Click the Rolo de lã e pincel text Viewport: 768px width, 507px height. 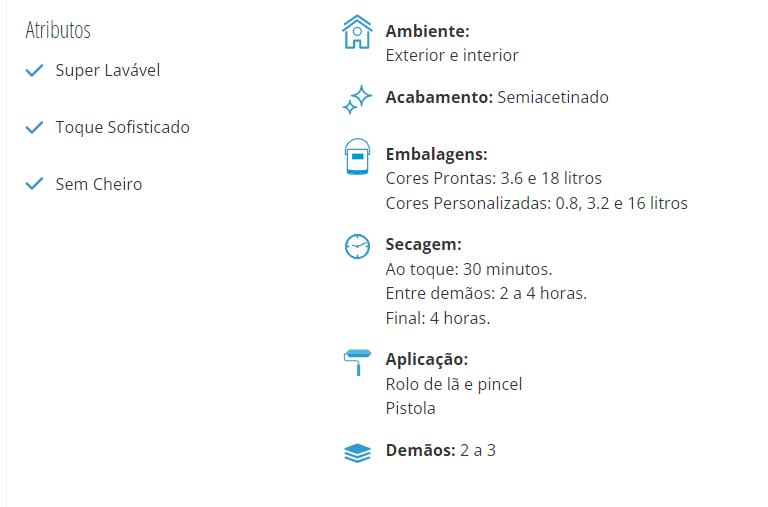(454, 385)
